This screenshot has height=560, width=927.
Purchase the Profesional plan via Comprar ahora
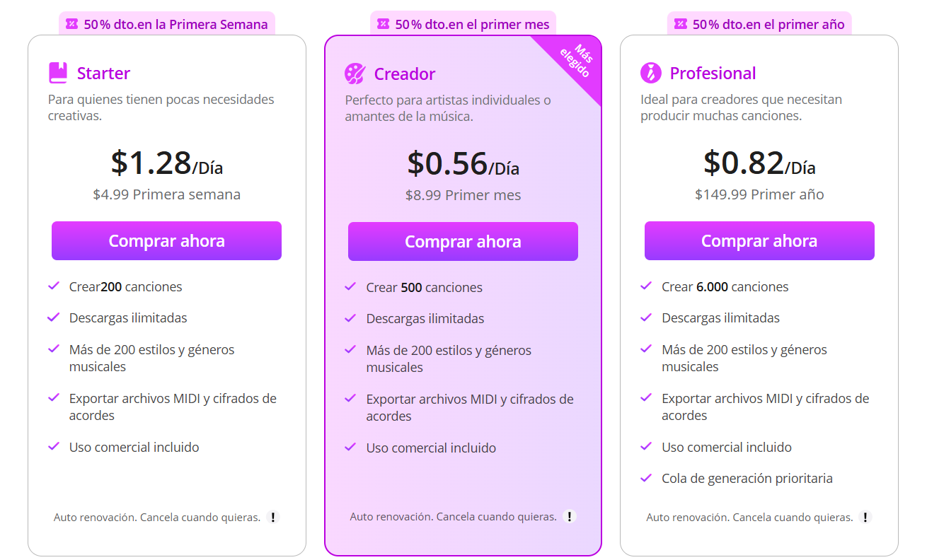click(759, 240)
